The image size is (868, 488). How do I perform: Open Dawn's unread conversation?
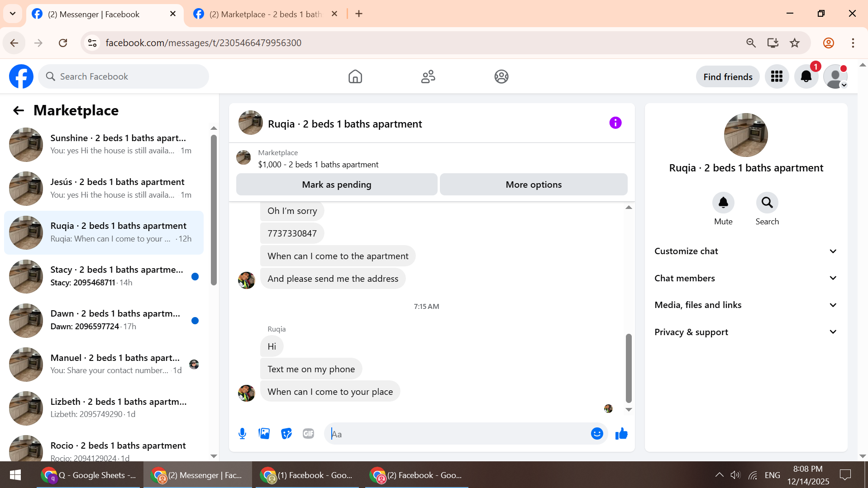pyautogui.click(x=104, y=320)
